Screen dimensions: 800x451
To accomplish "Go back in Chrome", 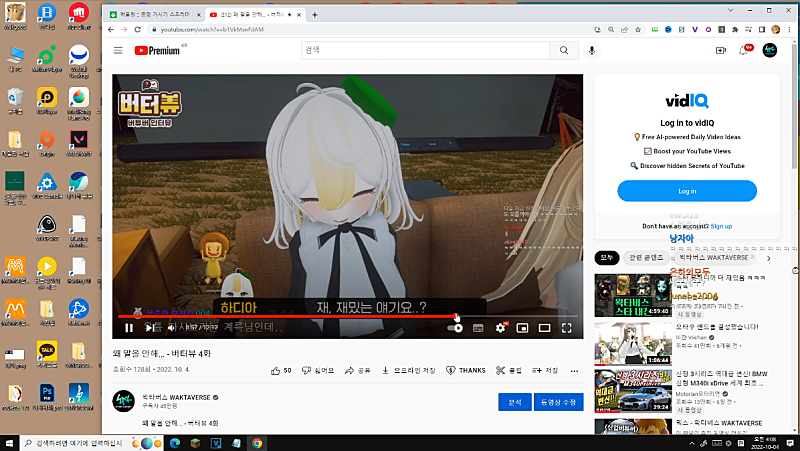I will click(111, 30).
